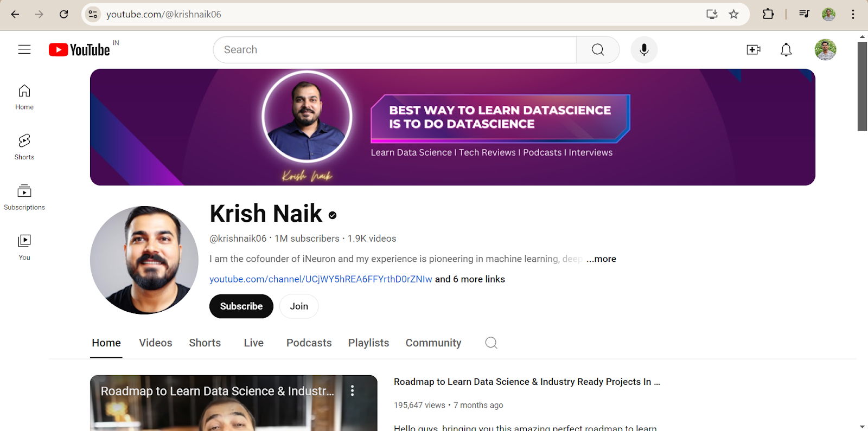Click the '195,647 views' text
The image size is (868, 431).
419,405
